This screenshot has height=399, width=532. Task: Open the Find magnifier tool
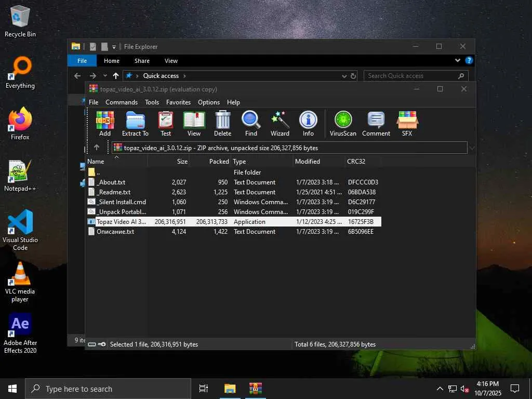[x=251, y=124]
